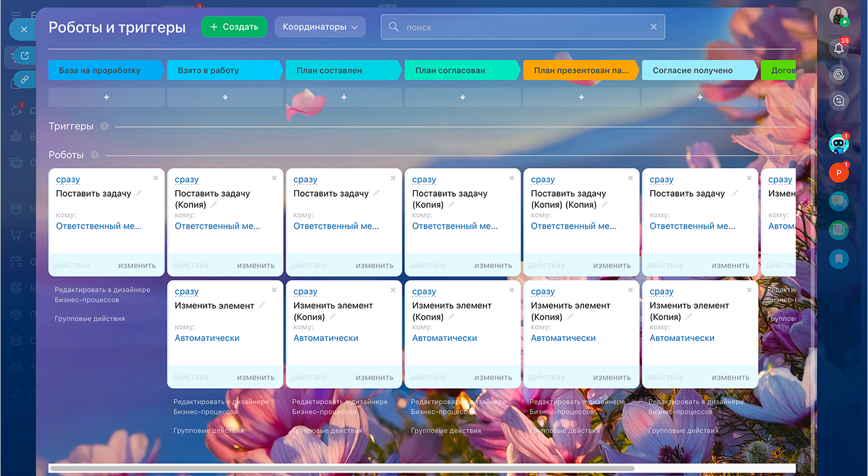Open Редактировать в дизайнере under База на проработку

102,295
